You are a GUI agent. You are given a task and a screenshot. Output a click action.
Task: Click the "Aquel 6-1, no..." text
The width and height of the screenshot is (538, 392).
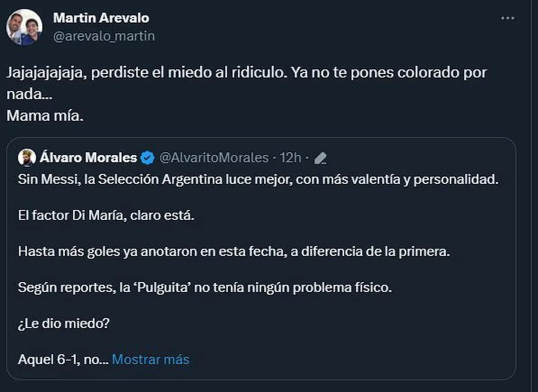click(x=63, y=359)
